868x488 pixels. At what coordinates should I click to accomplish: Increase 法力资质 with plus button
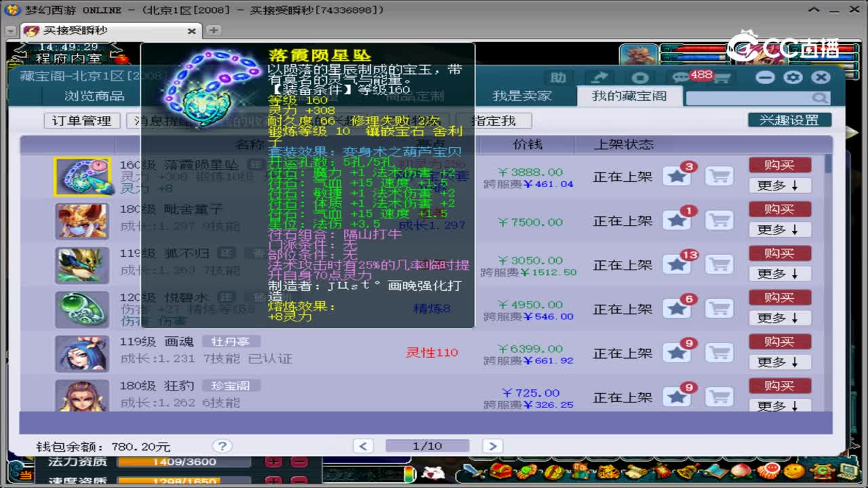click(x=273, y=462)
